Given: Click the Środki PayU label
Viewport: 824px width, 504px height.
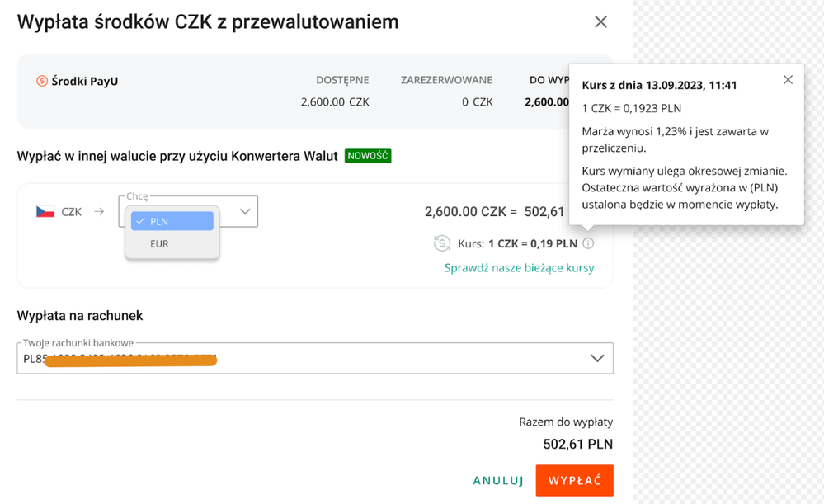Looking at the screenshot, I should click(x=85, y=81).
